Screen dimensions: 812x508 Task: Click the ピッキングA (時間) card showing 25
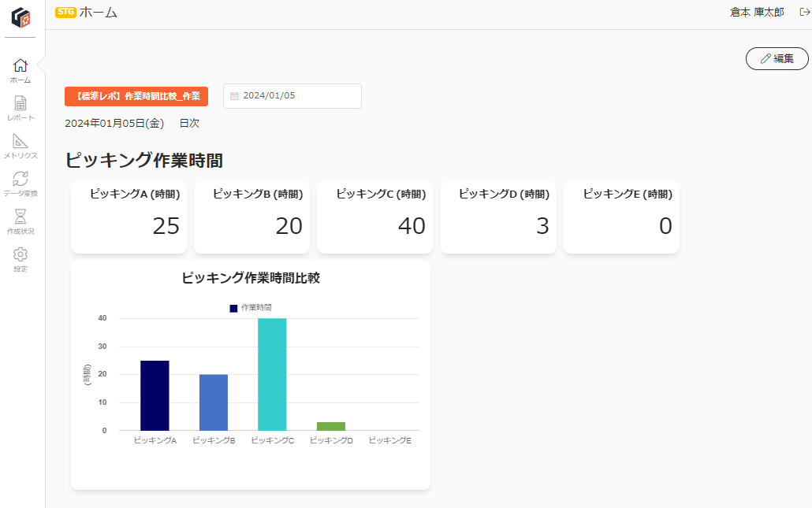pos(129,217)
